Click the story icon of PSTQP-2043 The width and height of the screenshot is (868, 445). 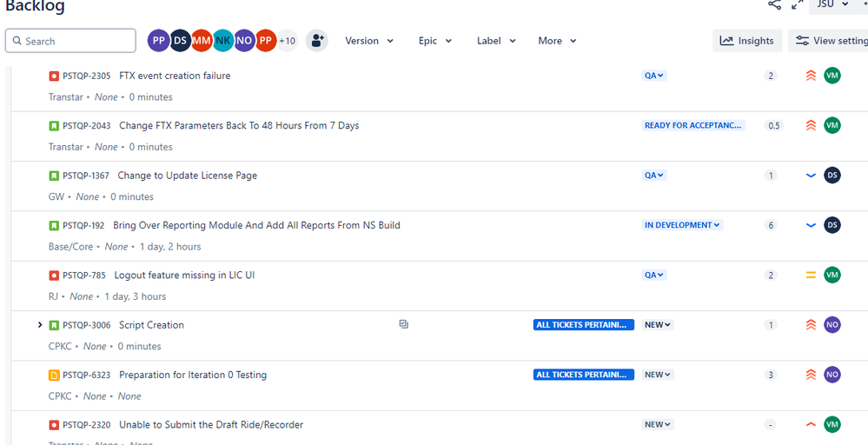pyautogui.click(x=54, y=126)
